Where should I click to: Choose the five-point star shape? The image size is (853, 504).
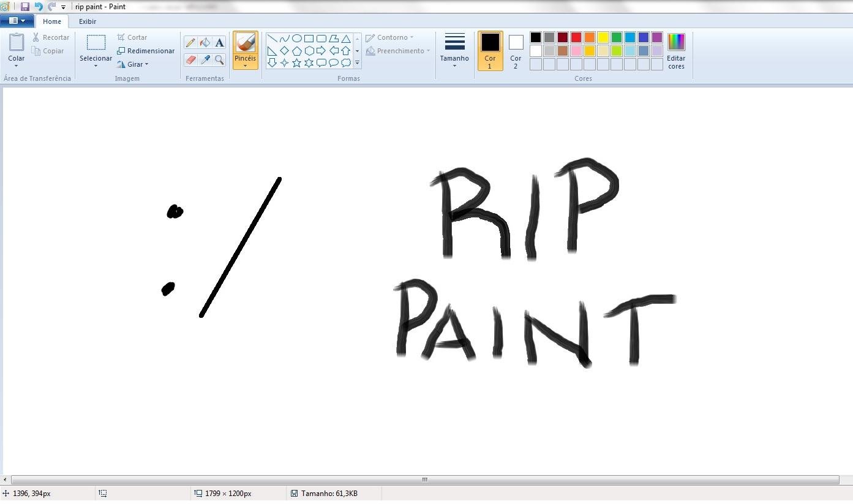(x=296, y=62)
